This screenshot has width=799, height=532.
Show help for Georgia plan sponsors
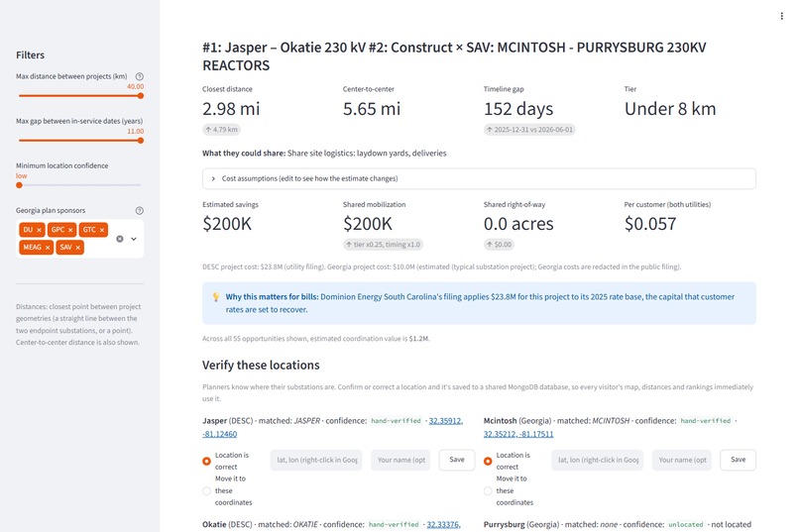[x=139, y=210]
